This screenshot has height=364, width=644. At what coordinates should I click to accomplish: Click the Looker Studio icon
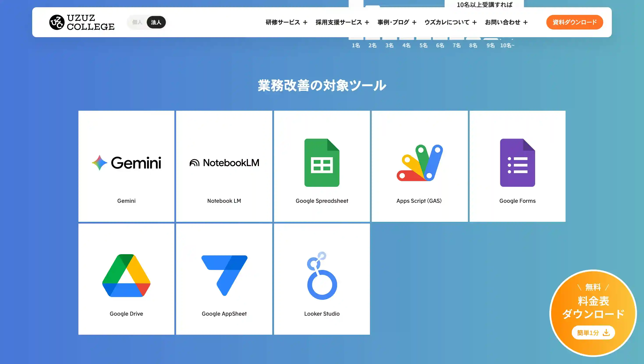322,275
